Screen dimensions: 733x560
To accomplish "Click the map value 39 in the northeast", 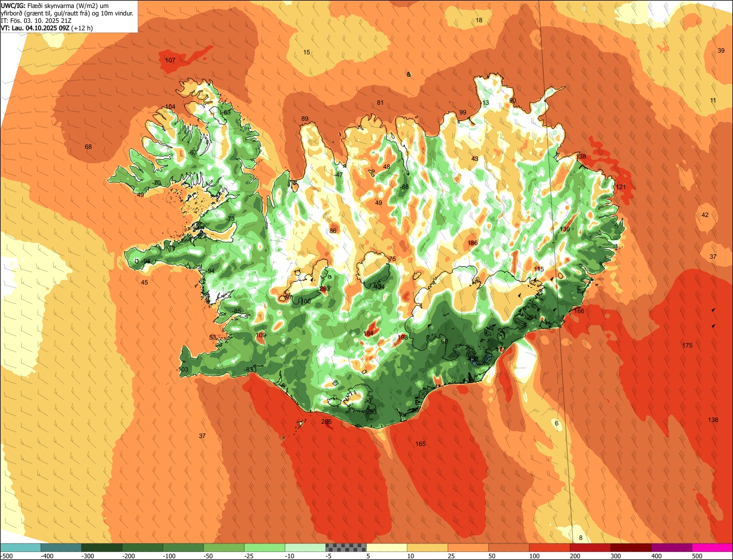I will [x=721, y=51].
